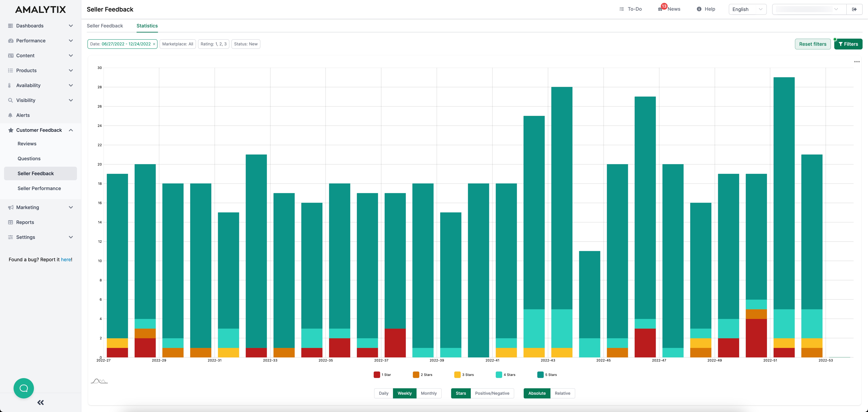Click the Rating: 1, 2, 3 filter chip
This screenshot has width=868, height=412.
[x=214, y=44]
